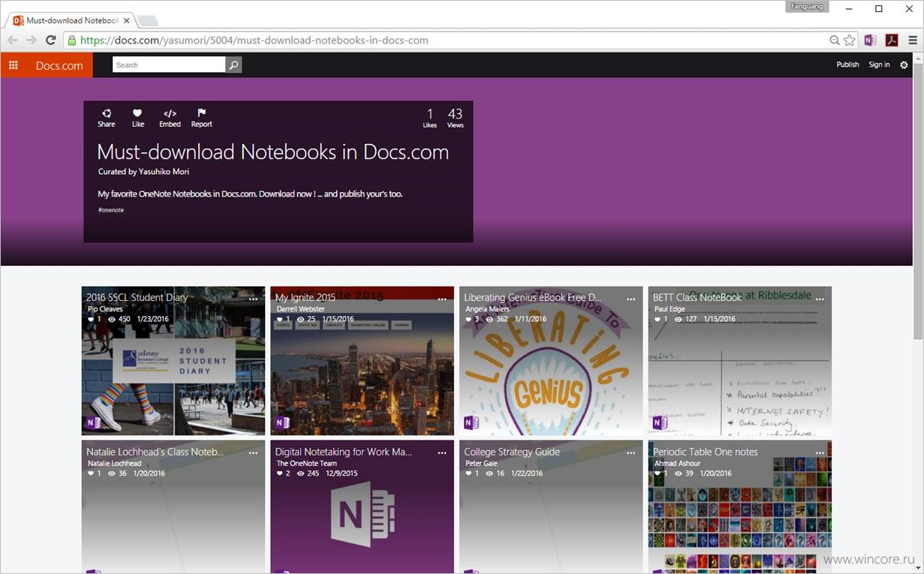Click the Publish link
Viewport: 924px width, 574px height.
pyautogui.click(x=847, y=65)
